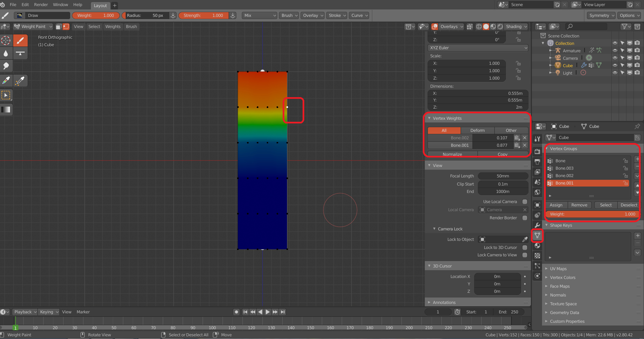Select the Sample Weight eyedropper tool

(6, 81)
